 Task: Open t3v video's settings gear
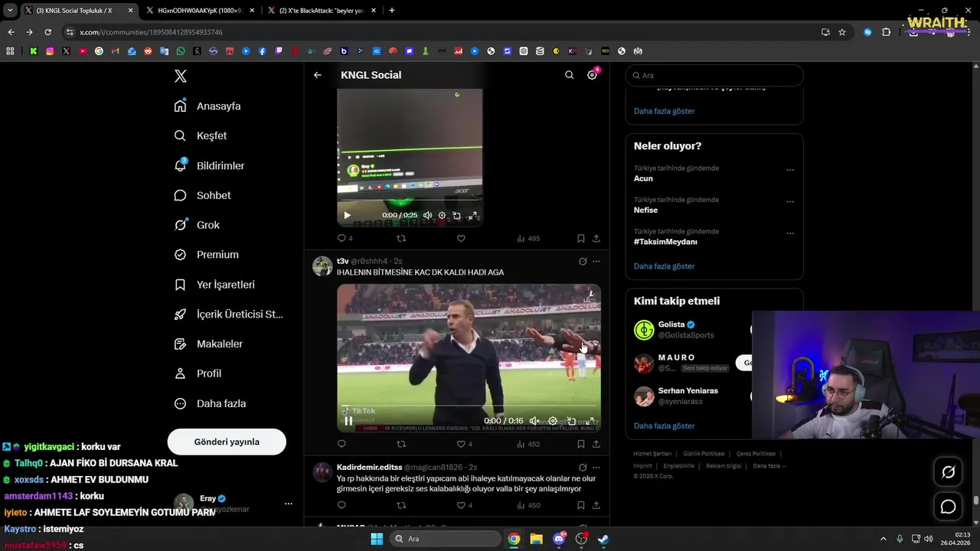pyautogui.click(x=553, y=421)
